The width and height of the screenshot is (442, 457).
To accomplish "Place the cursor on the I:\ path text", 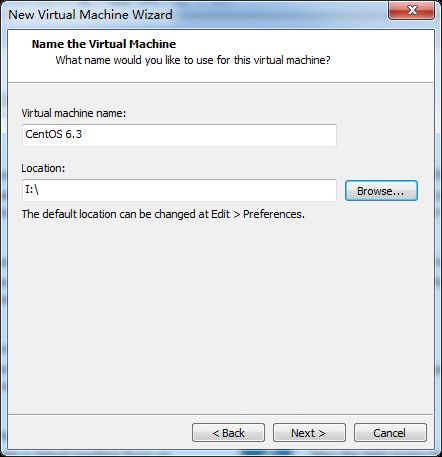I will coord(32,190).
